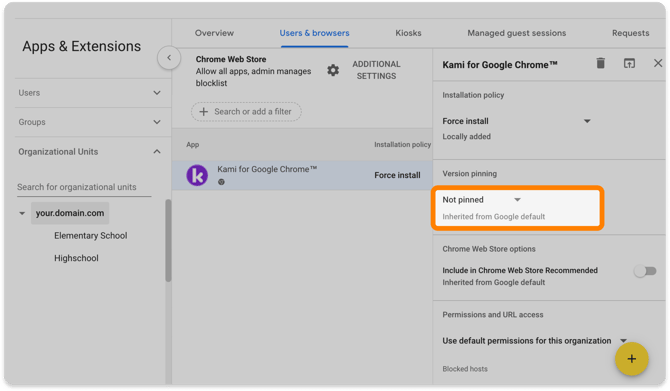Click small Chrome badge under Kami name
Image resolution: width=670 pixels, height=391 pixels.
[221, 182]
